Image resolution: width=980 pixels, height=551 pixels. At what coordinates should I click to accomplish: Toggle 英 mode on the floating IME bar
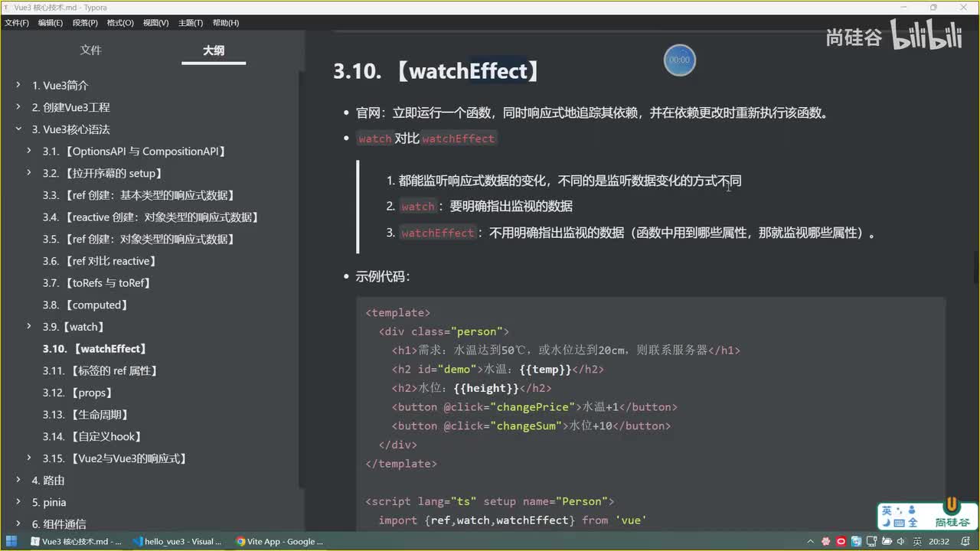887,510
